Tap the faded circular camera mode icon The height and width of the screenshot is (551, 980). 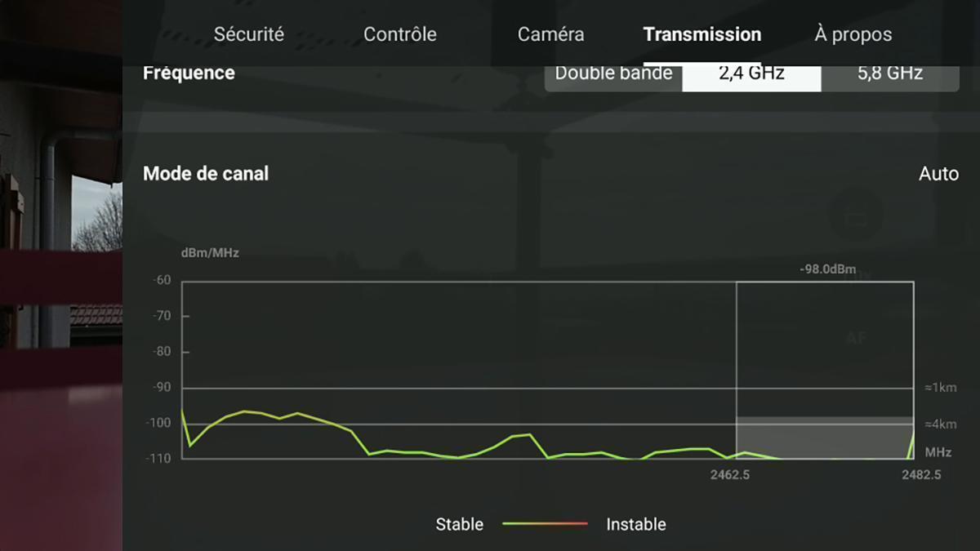coord(856,216)
